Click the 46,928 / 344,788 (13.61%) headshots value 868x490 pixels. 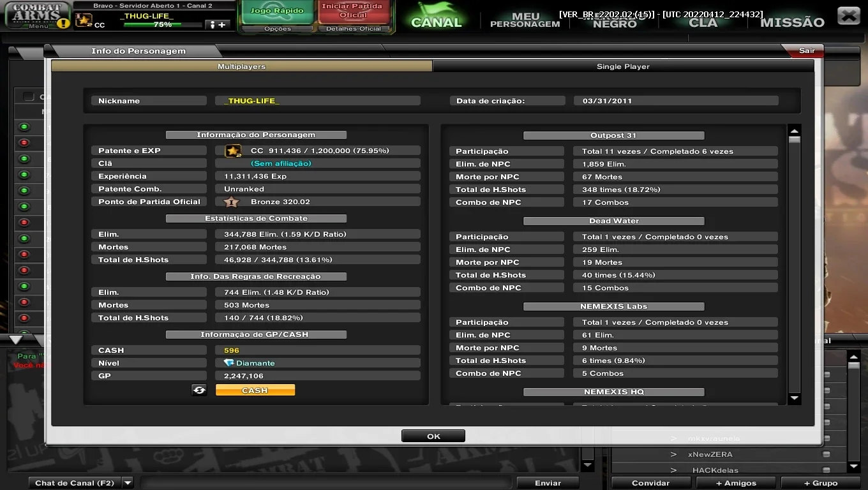[x=278, y=260]
